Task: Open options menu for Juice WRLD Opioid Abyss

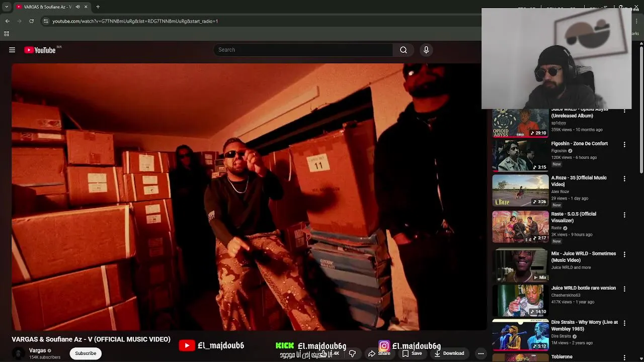Action: point(624,110)
